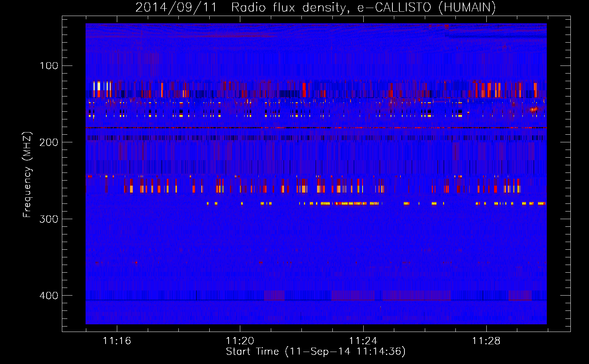Image resolution: width=589 pixels, height=364 pixels.
Task: Click the 200 frequency tick label
Action: (x=49, y=142)
